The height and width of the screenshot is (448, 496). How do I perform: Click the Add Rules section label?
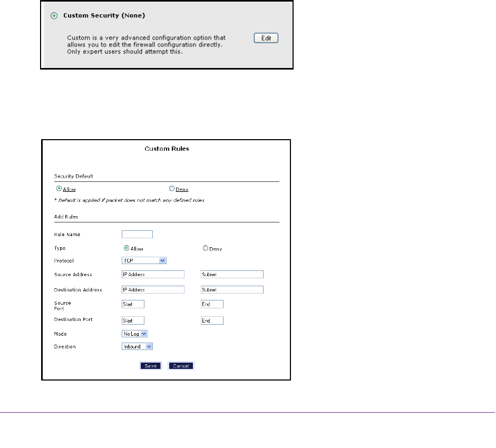coord(66,217)
